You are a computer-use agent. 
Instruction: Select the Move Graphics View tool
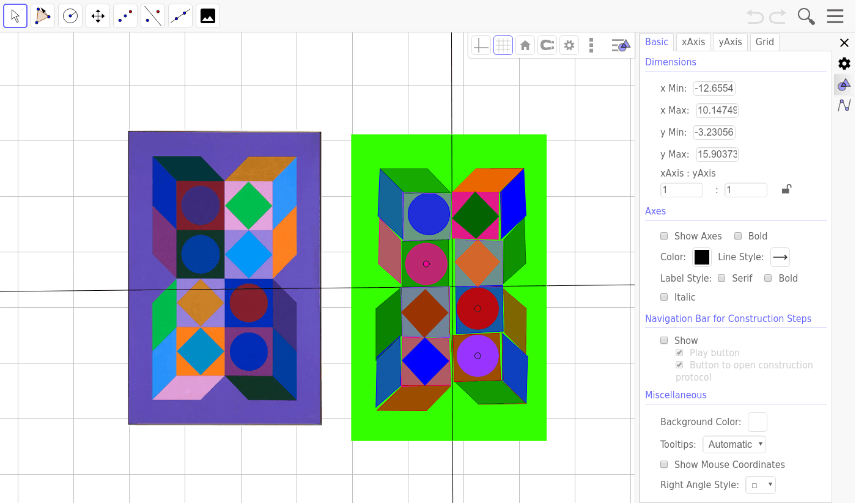[x=98, y=16]
